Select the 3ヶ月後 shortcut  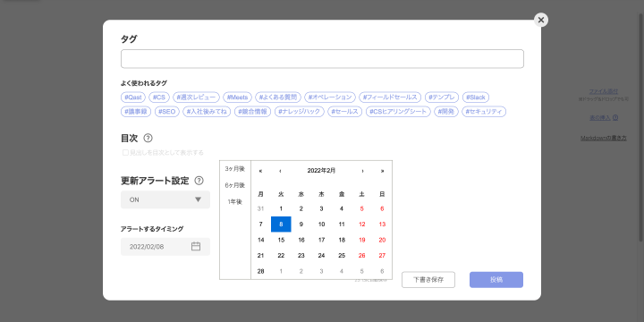pos(235,169)
